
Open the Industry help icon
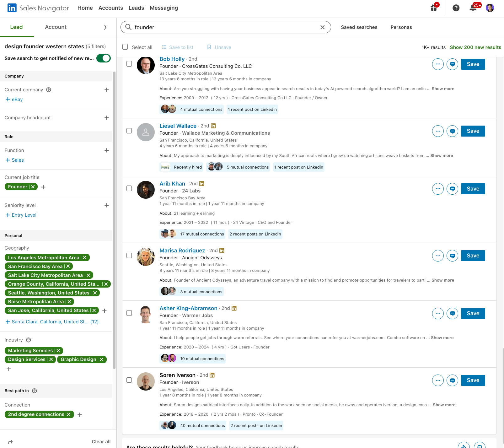[x=29, y=340]
